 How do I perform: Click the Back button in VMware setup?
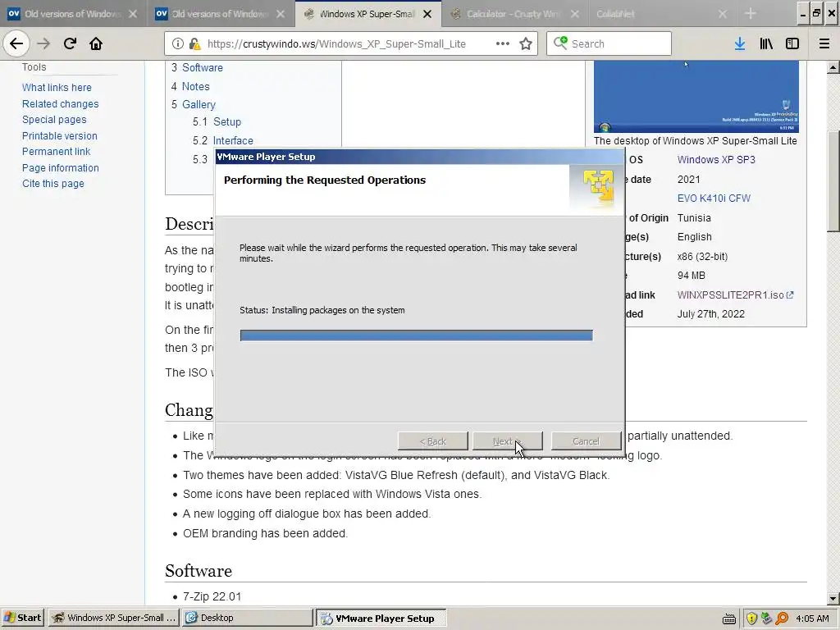[x=433, y=441]
